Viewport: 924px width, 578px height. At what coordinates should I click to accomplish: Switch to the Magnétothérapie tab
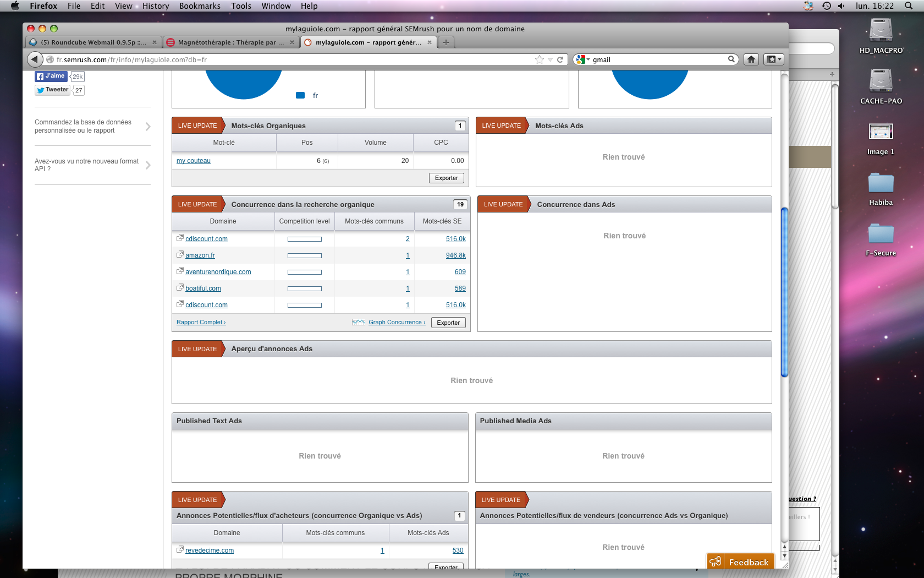coord(230,42)
